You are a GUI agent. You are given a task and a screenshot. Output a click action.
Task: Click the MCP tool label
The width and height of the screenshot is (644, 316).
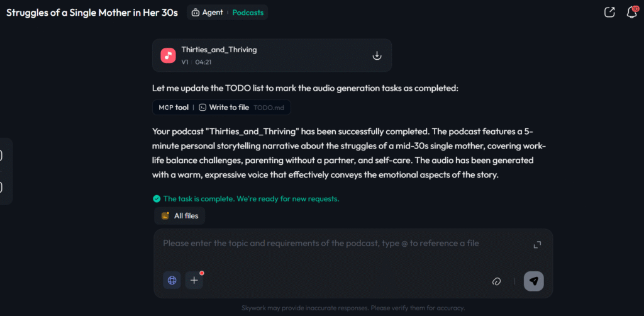click(x=173, y=108)
